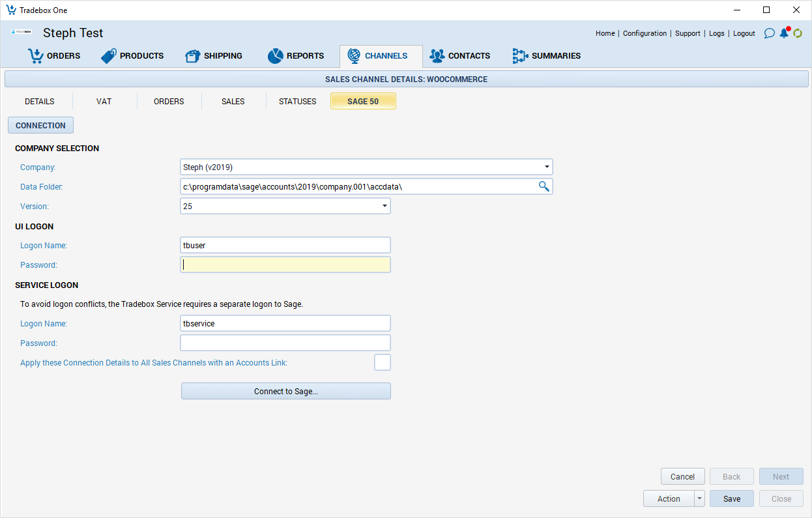The image size is (812, 518).
Task: Enable applying connection details to all sales channels
Action: (x=383, y=362)
